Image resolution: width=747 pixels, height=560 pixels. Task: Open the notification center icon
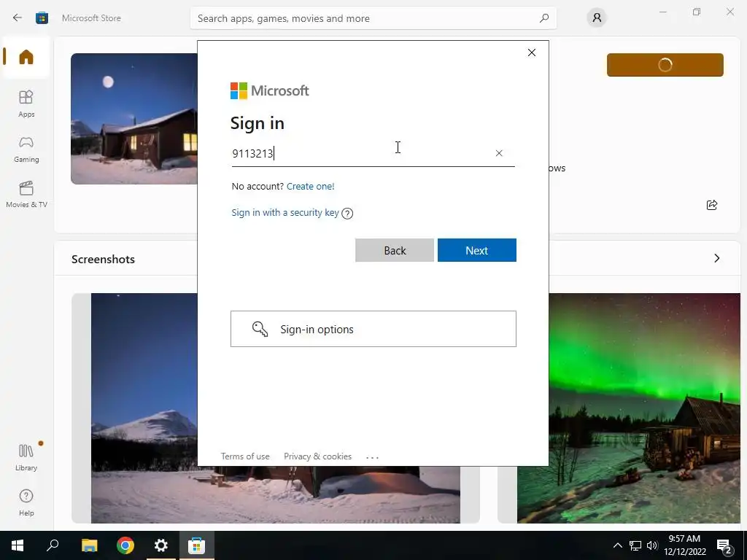pyautogui.click(x=724, y=546)
